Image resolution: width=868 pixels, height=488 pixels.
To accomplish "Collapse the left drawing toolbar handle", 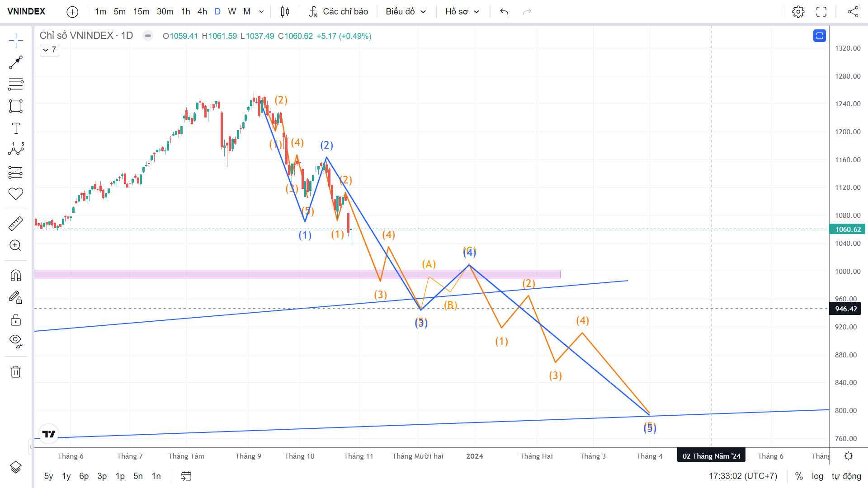I will click(30, 447).
